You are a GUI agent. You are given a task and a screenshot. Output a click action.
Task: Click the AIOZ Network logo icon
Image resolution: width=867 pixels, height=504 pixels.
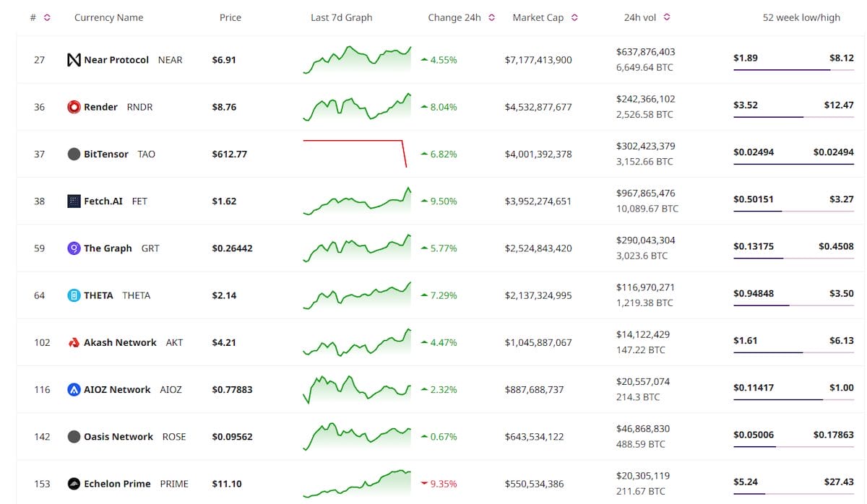click(x=74, y=390)
